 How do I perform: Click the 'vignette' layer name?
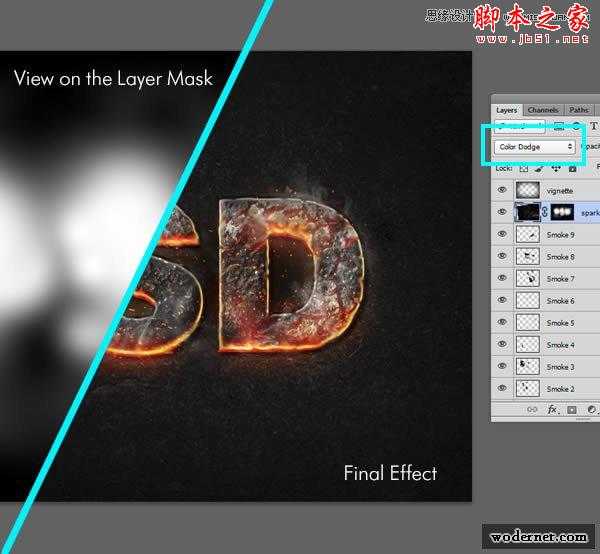[x=560, y=191]
